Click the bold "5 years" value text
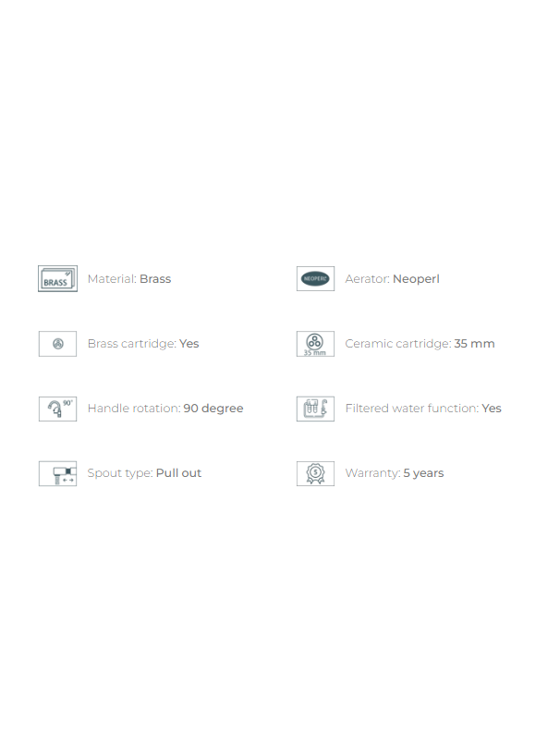560x733 pixels. [423, 473]
